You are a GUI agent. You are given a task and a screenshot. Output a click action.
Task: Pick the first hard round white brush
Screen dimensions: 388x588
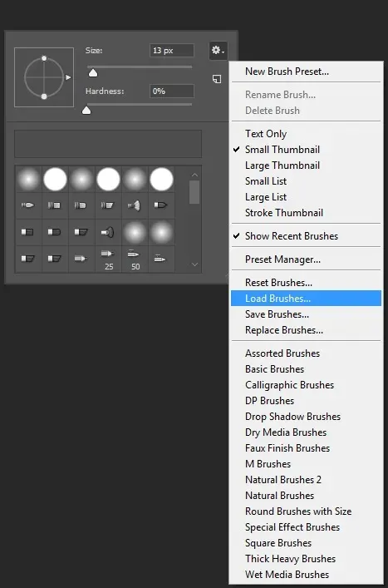[55, 180]
